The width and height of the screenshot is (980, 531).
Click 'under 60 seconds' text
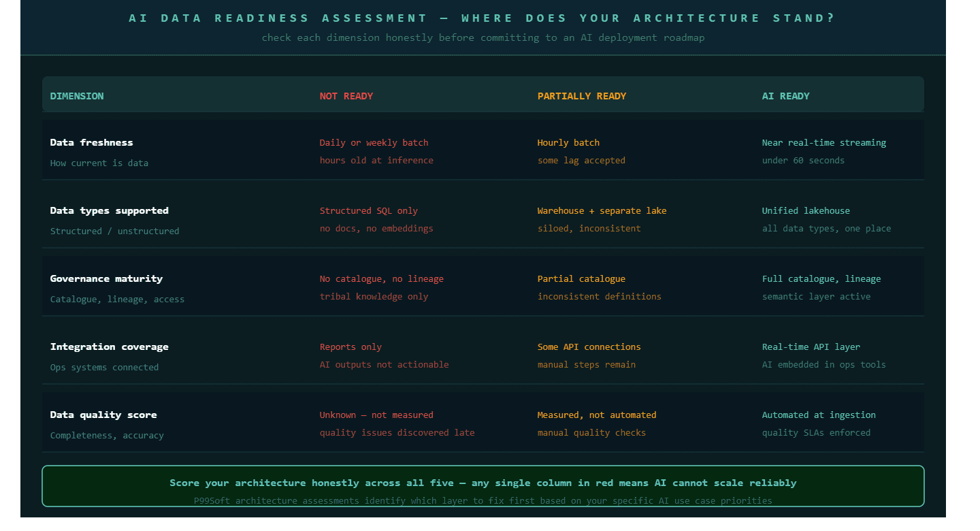pyautogui.click(x=803, y=160)
